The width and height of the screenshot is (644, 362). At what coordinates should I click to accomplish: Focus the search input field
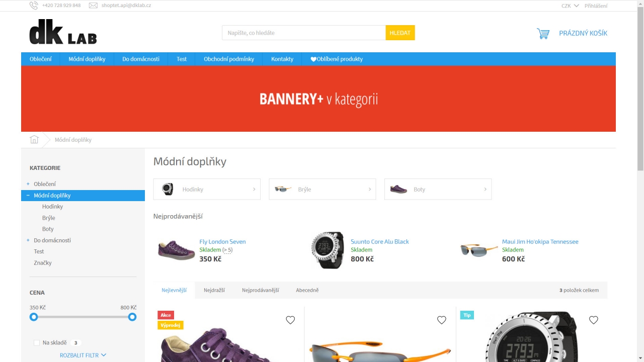(x=304, y=33)
